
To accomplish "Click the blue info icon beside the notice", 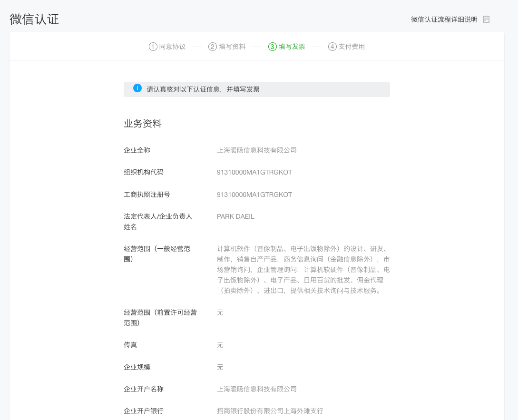I will [x=137, y=89].
